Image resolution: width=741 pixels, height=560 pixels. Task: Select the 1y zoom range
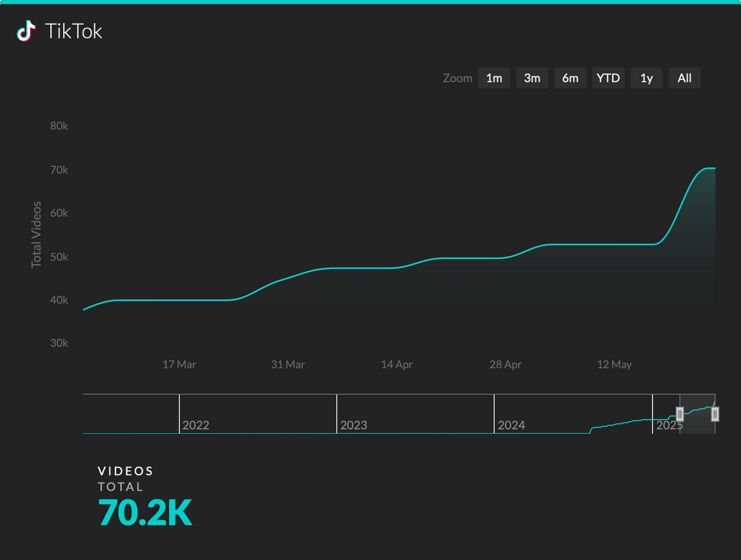[x=646, y=78]
